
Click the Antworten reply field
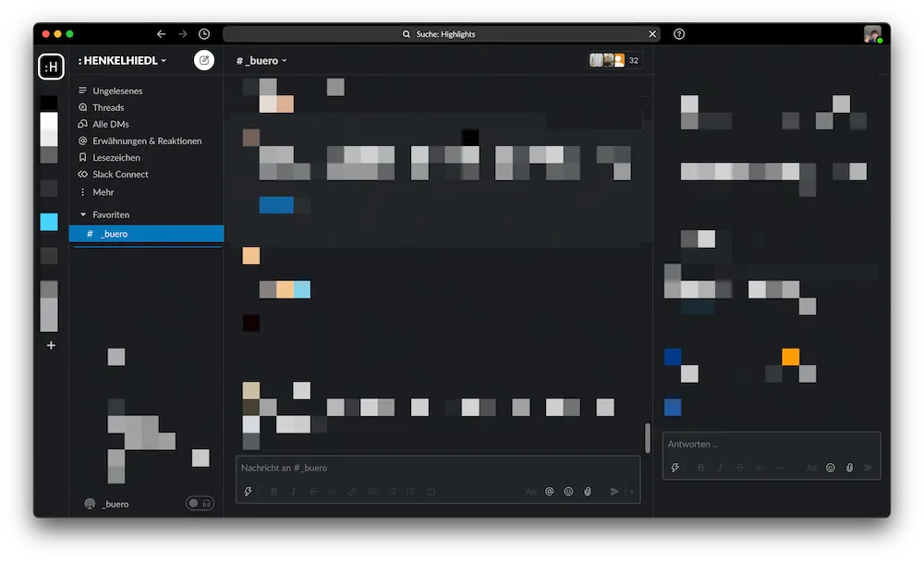point(772,444)
